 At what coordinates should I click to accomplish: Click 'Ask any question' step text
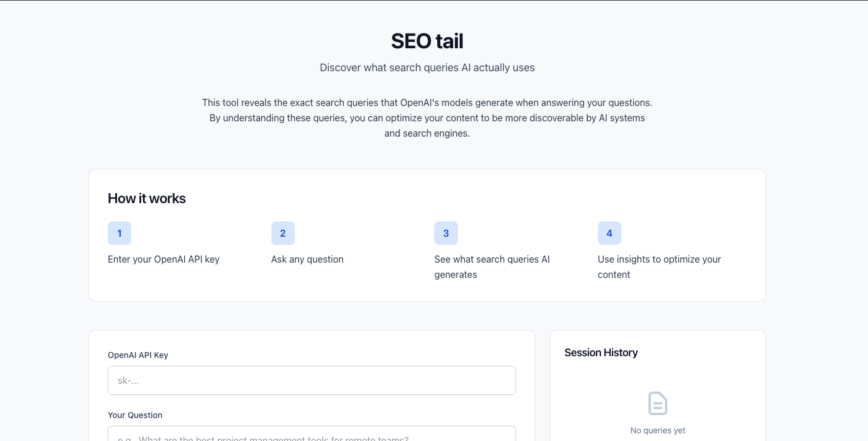point(307,259)
